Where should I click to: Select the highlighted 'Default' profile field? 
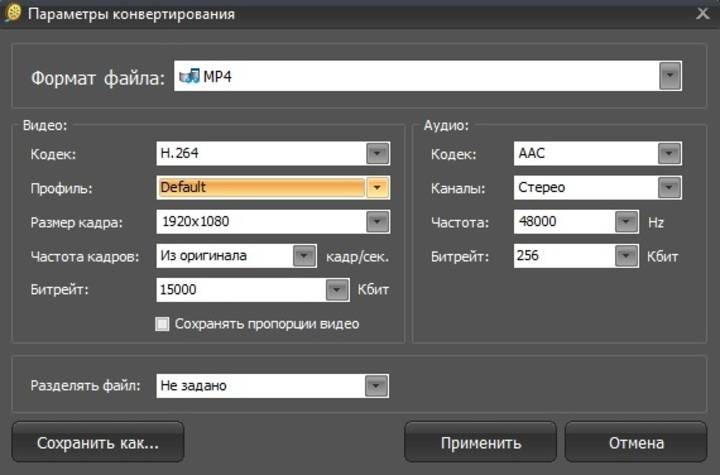coord(260,187)
